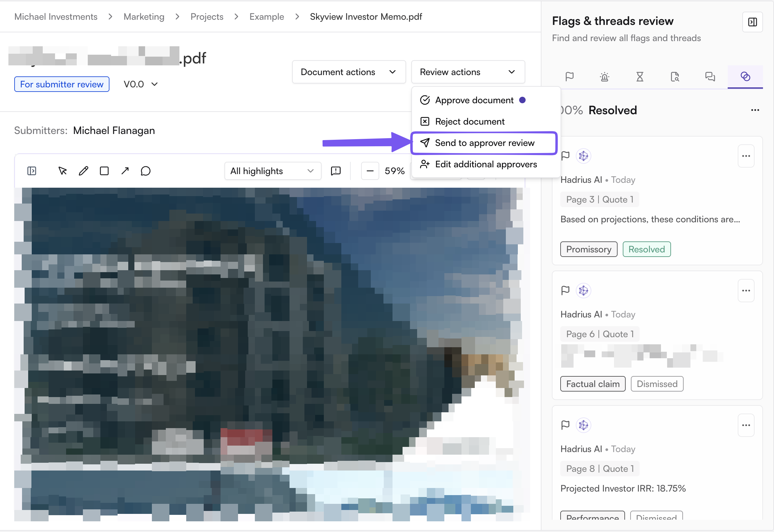The image size is (774, 532).
Task: Select the pointer cursor tool
Action: tap(63, 171)
